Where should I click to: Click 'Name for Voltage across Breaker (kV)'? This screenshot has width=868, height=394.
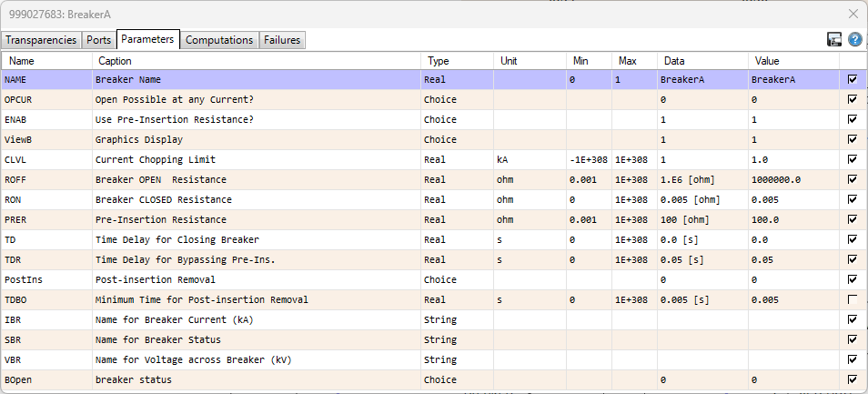pyautogui.click(x=257, y=359)
